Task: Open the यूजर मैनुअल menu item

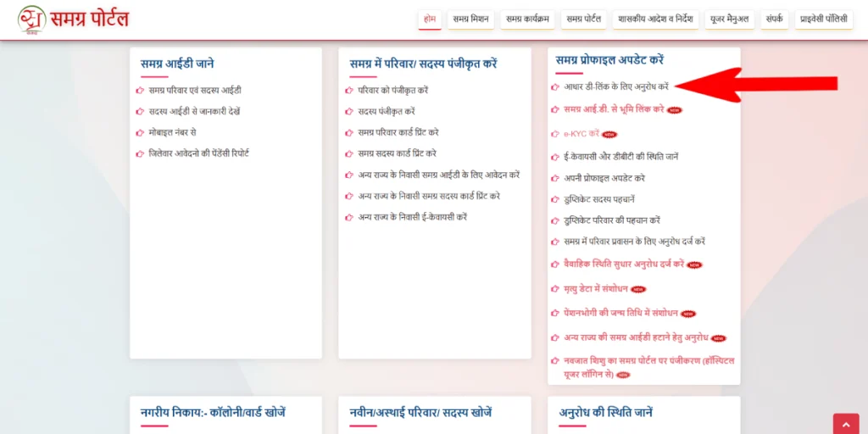Action: [730, 19]
